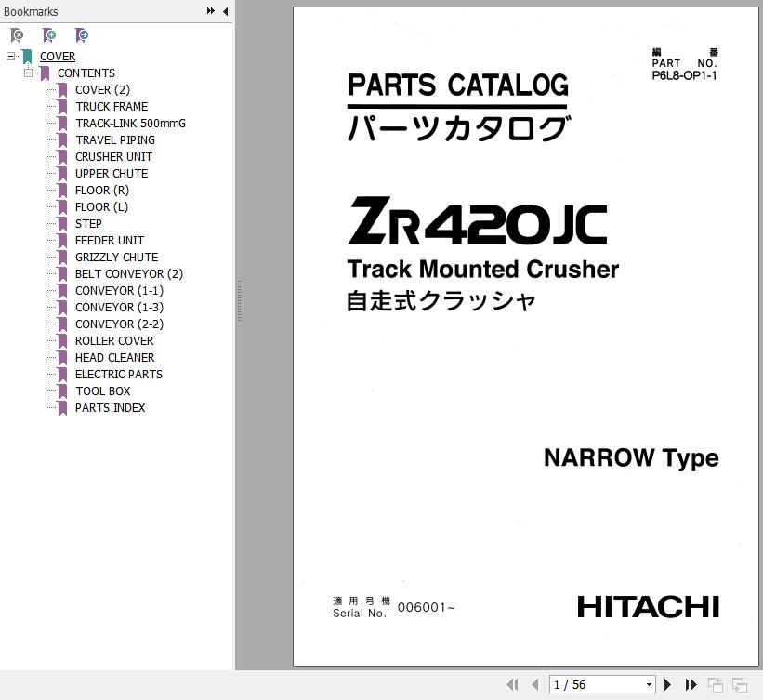
Task: Open the FLOOR (L) bookmark
Action: click(101, 207)
